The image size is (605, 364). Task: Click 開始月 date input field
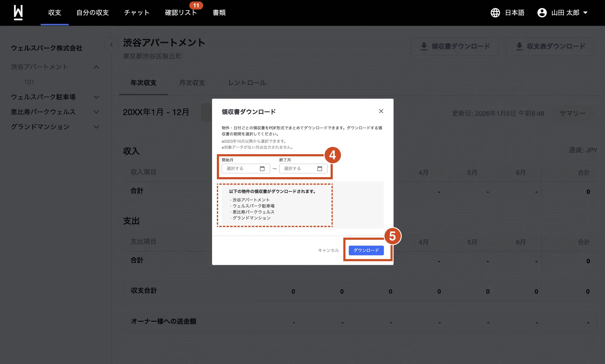click(x=246, y=169)
